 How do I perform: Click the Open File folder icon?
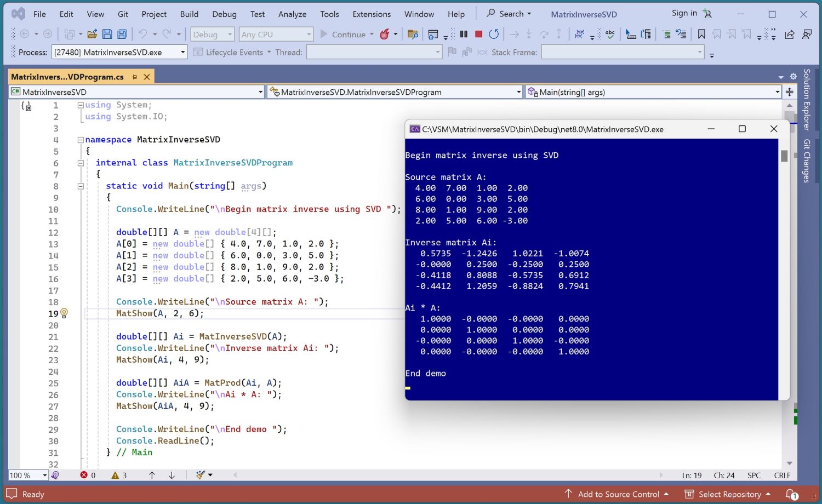click(x=92, y=34)
